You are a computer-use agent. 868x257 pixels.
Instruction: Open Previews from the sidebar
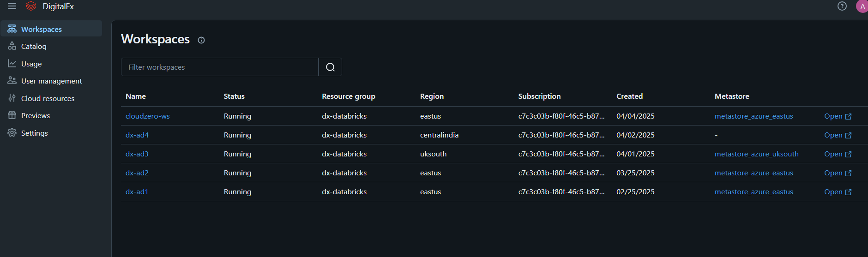pos(36,115)
